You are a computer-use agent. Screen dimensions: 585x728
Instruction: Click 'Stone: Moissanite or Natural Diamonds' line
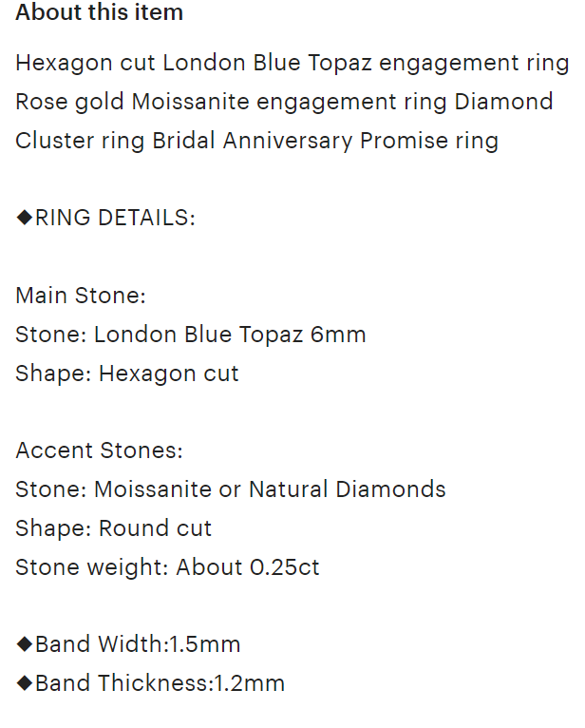click(231, 489)
